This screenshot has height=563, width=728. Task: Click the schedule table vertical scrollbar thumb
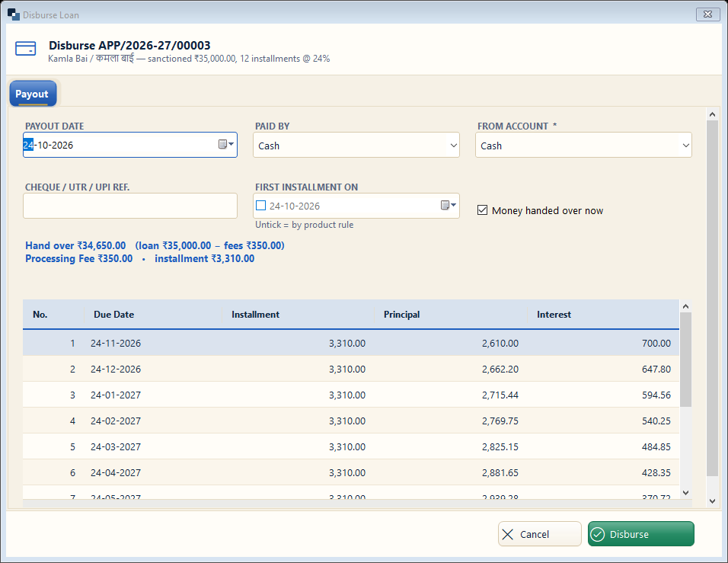point(685,360)
